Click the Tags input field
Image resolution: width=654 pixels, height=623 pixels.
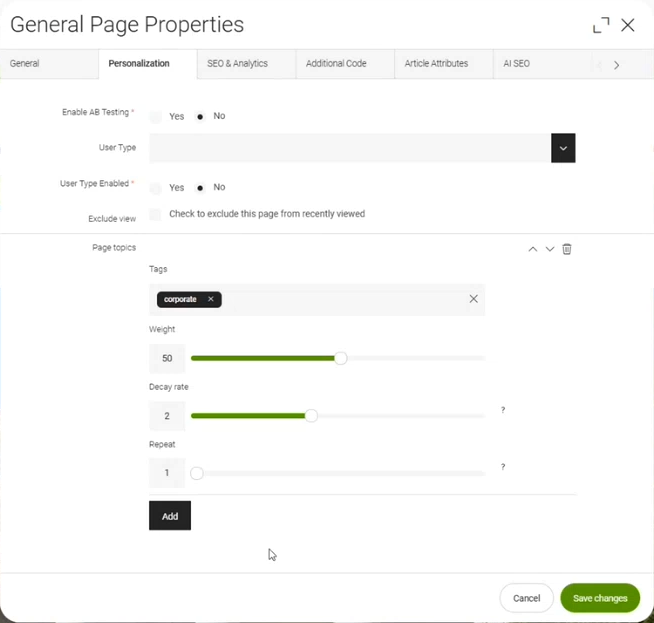(x=340, y=299)
